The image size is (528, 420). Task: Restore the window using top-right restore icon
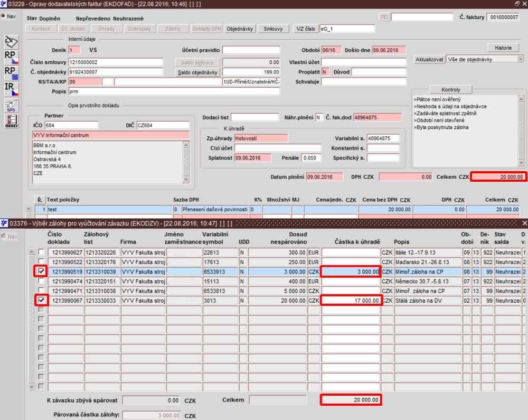point(517,4)
